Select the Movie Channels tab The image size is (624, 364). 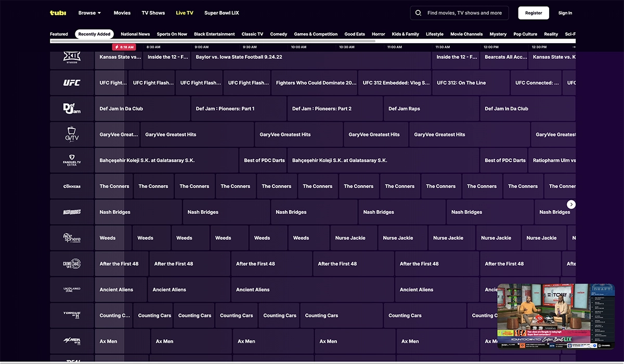tap(466, 34)
